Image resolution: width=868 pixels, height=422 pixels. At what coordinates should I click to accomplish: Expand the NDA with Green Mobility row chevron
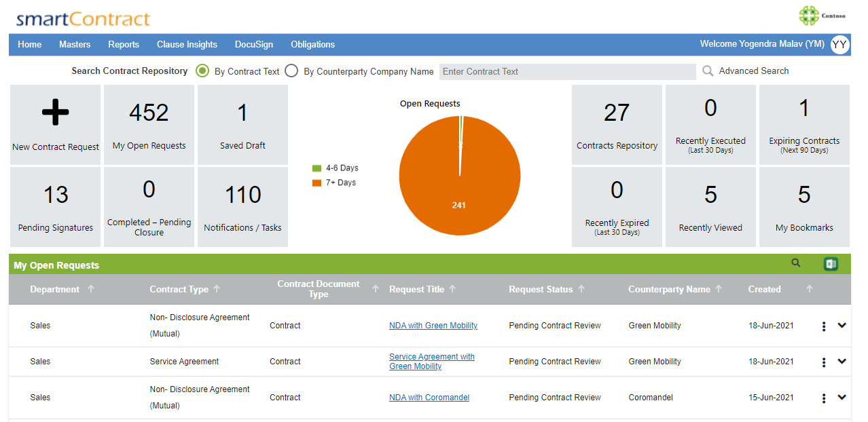pyautogui.click(x=842, y=326)
